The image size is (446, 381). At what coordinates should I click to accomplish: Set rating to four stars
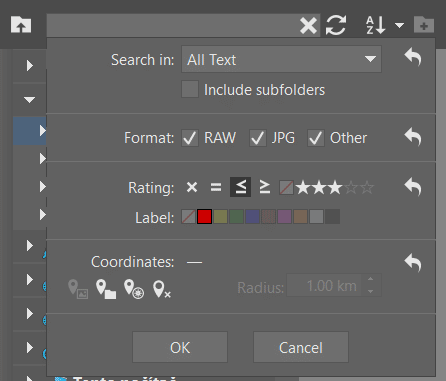(x=351, y=188)
